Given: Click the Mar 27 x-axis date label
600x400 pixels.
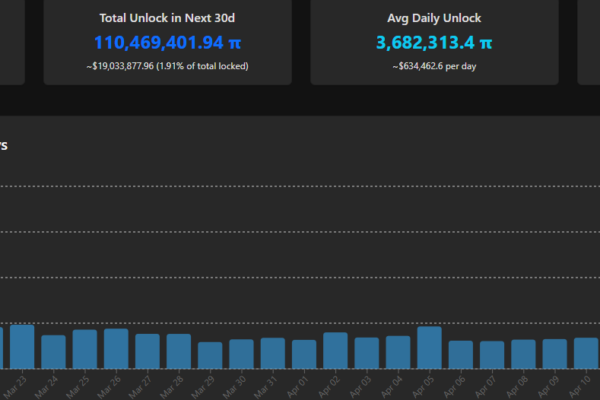Looking at the screenshot, I should tap(143, 387).
